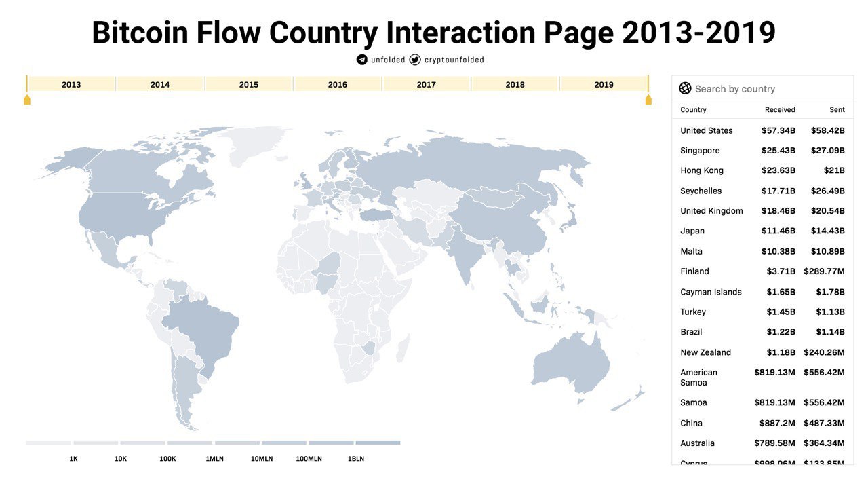
Task: Select the Seychelles row
Action: click(763, 191)
